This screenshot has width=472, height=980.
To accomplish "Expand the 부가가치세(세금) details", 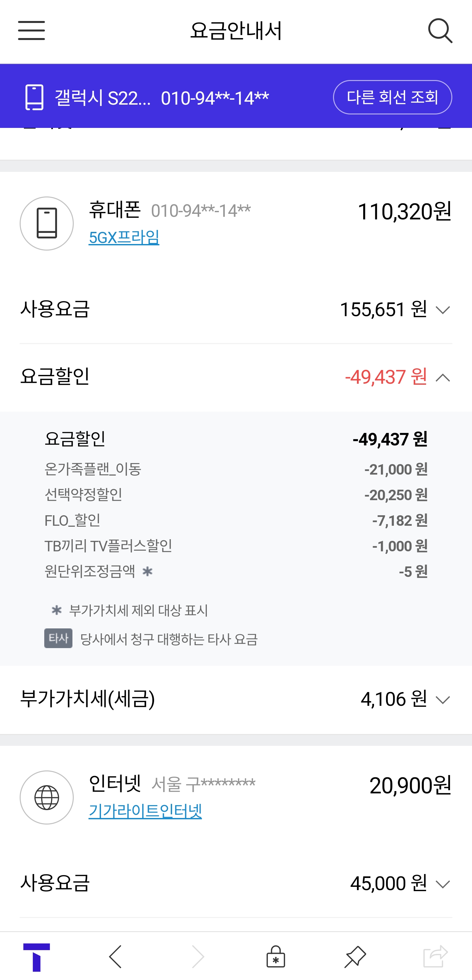I will 443,700.
